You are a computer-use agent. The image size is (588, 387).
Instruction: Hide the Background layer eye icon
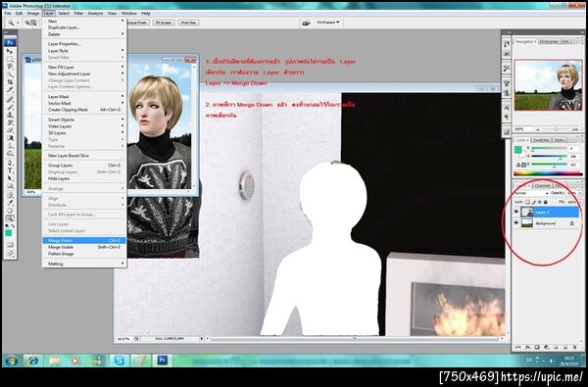point(516,223)
